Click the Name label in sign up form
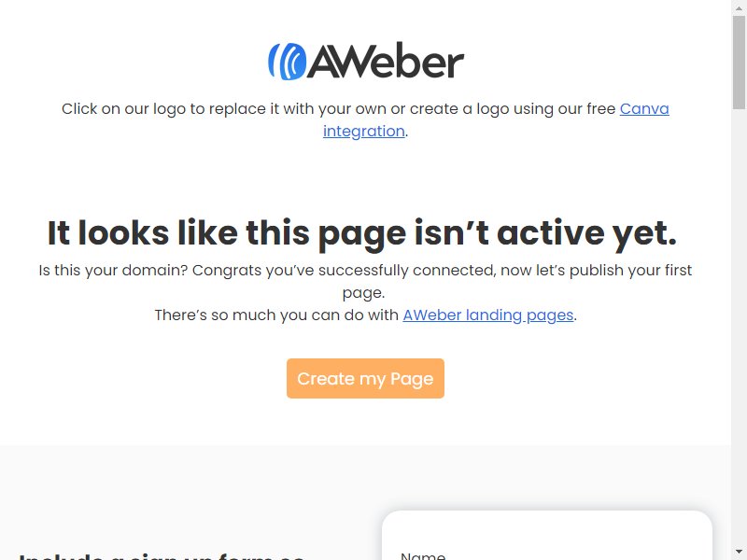 pos(423,555)
